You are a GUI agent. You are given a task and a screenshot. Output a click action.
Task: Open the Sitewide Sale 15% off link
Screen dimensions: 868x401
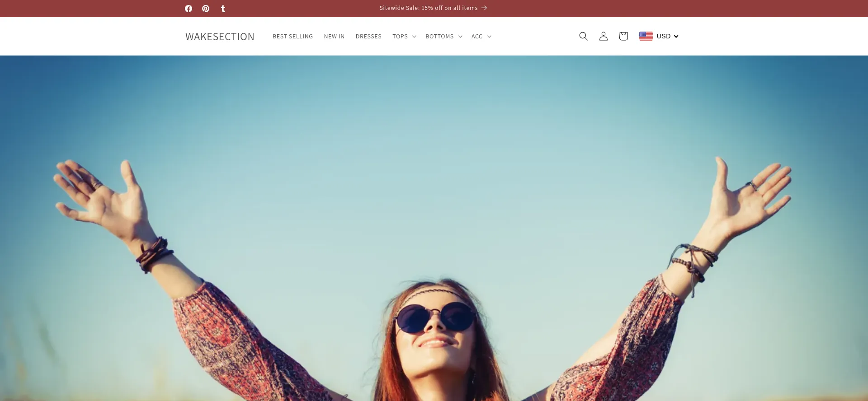pyautogui.click(x=428, y=8)
